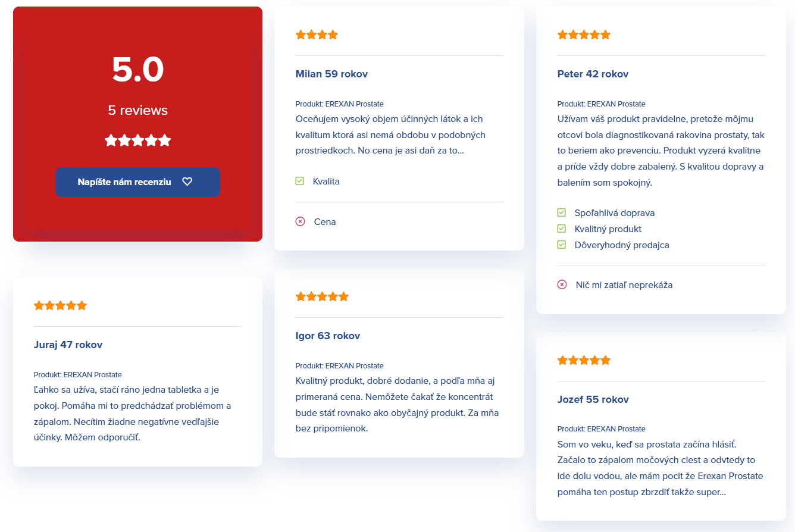Open Juraj's review text about easy usage

(132, 414)
